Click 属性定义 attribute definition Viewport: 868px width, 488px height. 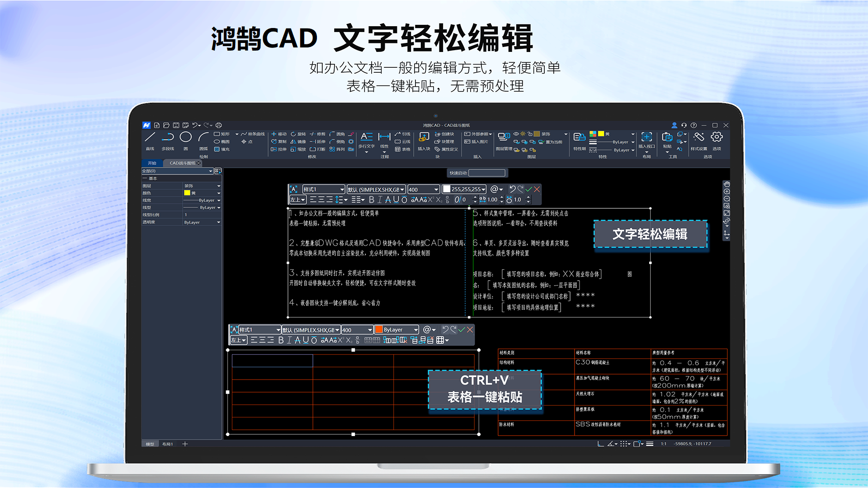[x=446, y=149]
